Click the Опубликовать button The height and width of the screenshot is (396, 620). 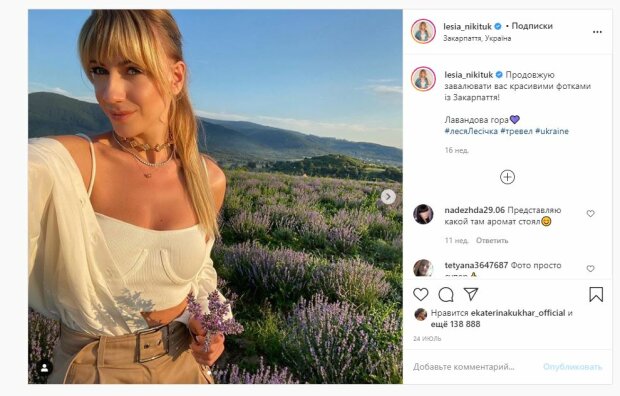572,367
